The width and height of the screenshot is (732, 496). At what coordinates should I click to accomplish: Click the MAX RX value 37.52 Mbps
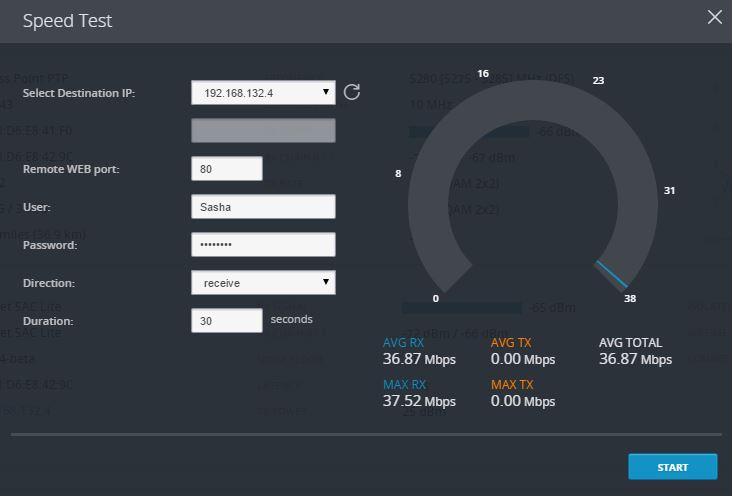[419, 401]
